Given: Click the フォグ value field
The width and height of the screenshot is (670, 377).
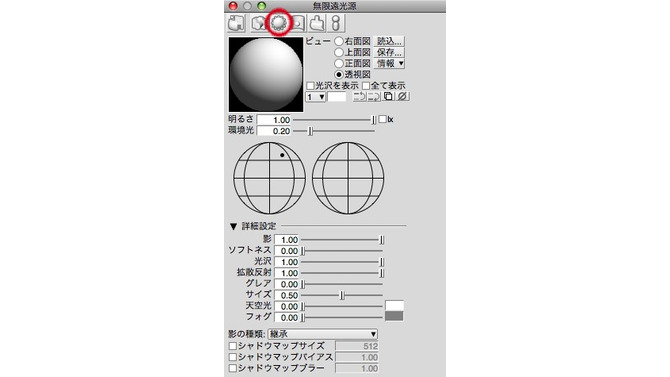Looking at the screenshot, I should pyautogui.click(x=286, y=318).
